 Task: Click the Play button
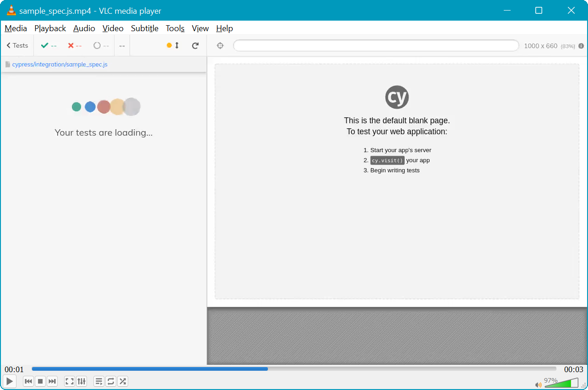tap(10, 381)
